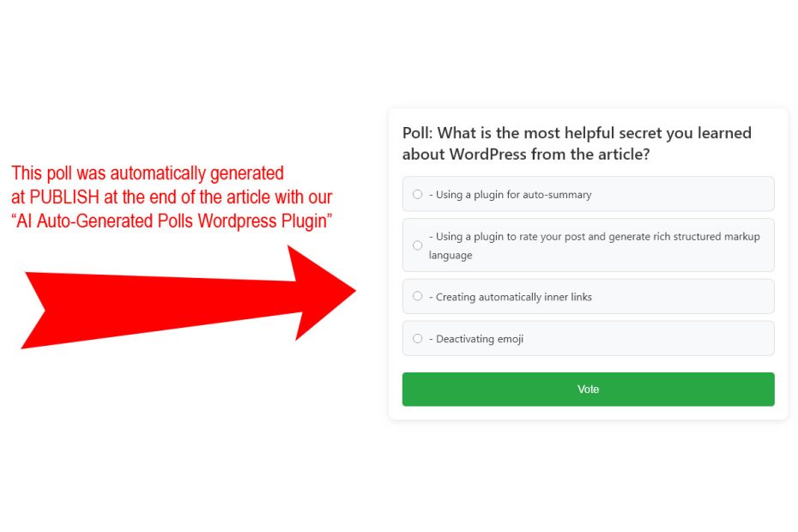Click the big red arrow graphic
The image size is (798, 532).
point(188,297)
